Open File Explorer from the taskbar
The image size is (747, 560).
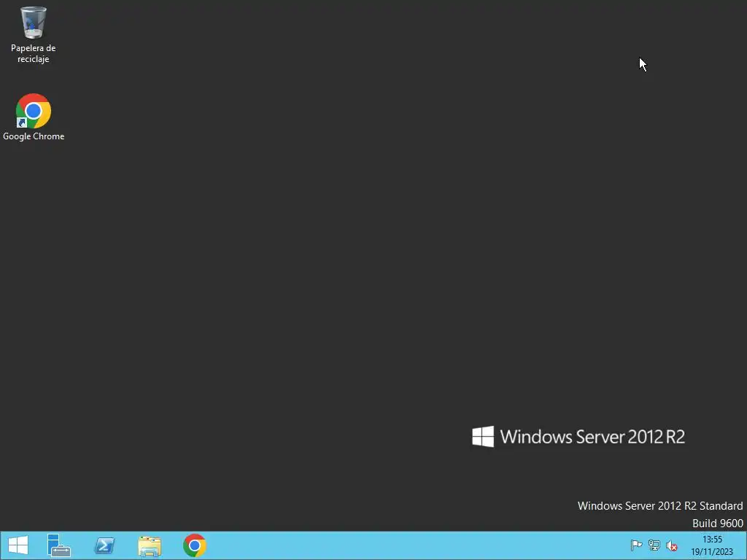(x=150, y=545)
